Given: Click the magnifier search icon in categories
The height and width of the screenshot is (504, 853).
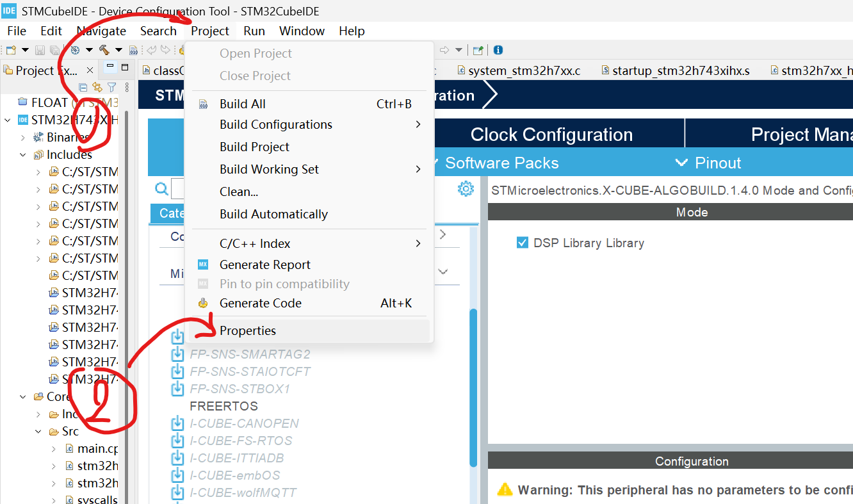Looking at the screenshot, I should [161, 189].
